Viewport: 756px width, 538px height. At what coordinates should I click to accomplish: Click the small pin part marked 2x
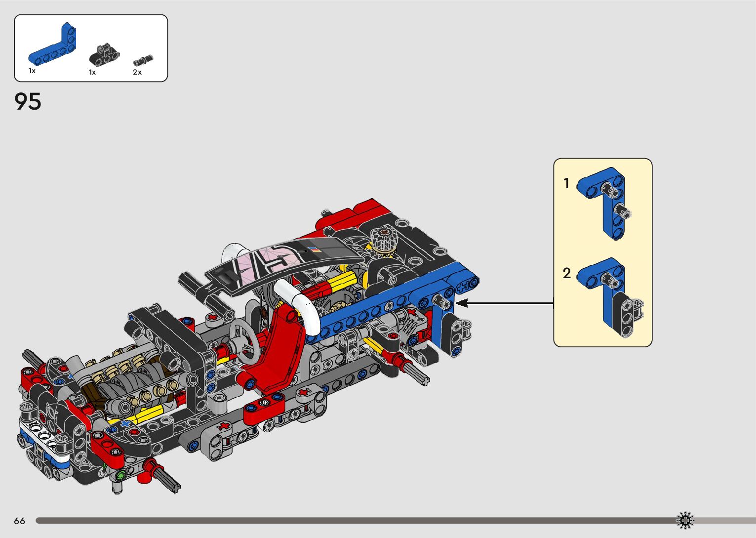coord(143,61)
